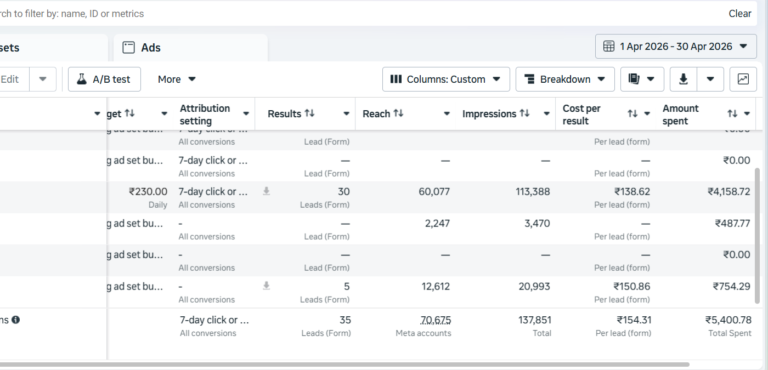Click the total cost per lead ₹154.31
The height and width of the screenshot is (370, 768).
coord(634,320)
